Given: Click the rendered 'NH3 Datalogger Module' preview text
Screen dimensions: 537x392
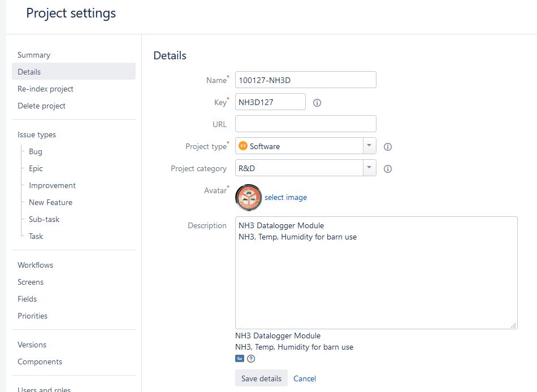Looking at the screenshot, I should (278, 336).
